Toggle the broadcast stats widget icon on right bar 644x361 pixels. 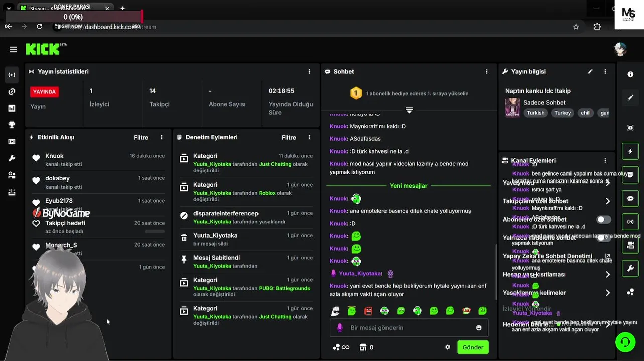tap(630, 222)
